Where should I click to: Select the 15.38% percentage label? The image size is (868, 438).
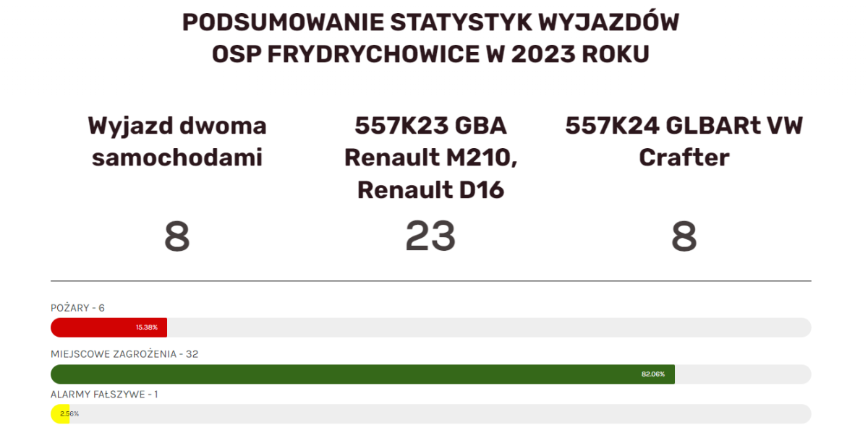(x=147, y=327)
